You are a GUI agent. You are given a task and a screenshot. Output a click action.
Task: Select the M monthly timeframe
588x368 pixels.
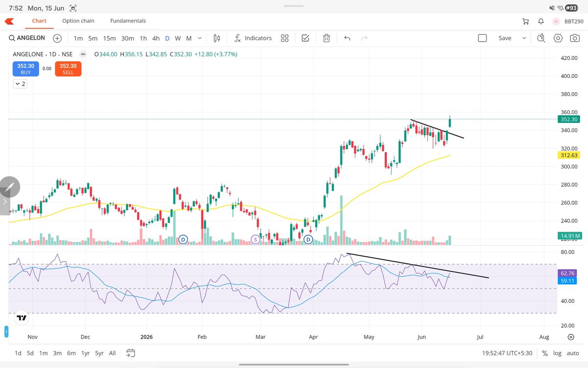(x=189, y=38)
